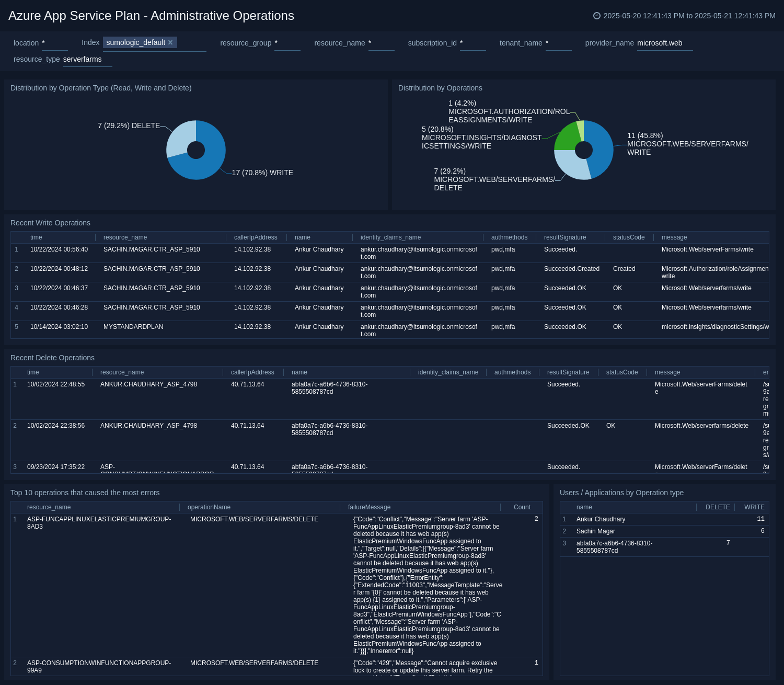Remove the sumologic_default index chip
Image resolution: width=784 pixels, height=685 pixels.
[170, 42]
